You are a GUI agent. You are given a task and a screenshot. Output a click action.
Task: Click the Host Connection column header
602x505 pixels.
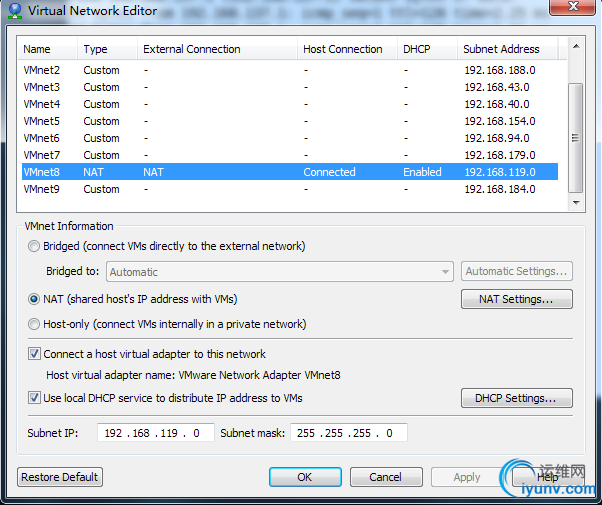coord(347,49)
